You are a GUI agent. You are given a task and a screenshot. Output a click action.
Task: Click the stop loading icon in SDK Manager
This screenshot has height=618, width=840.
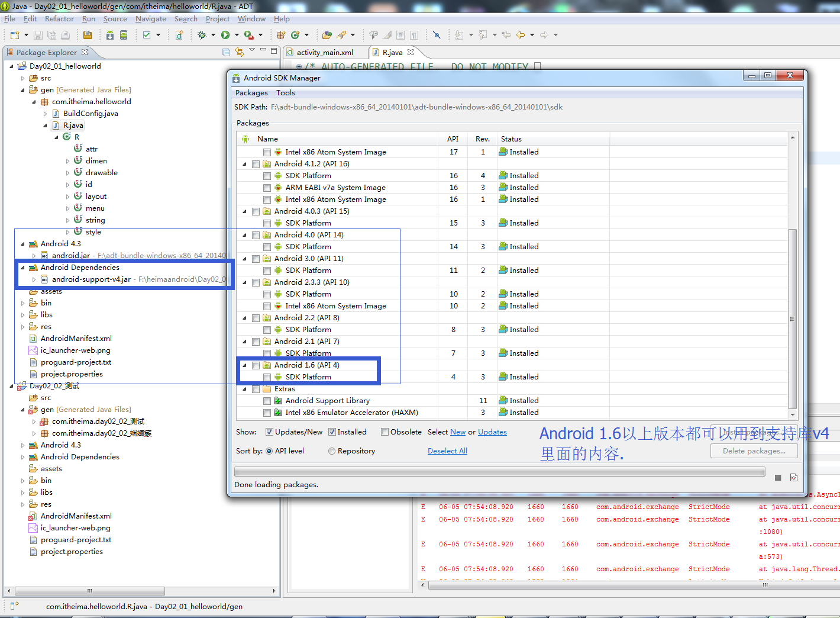(x=778, y=478)
